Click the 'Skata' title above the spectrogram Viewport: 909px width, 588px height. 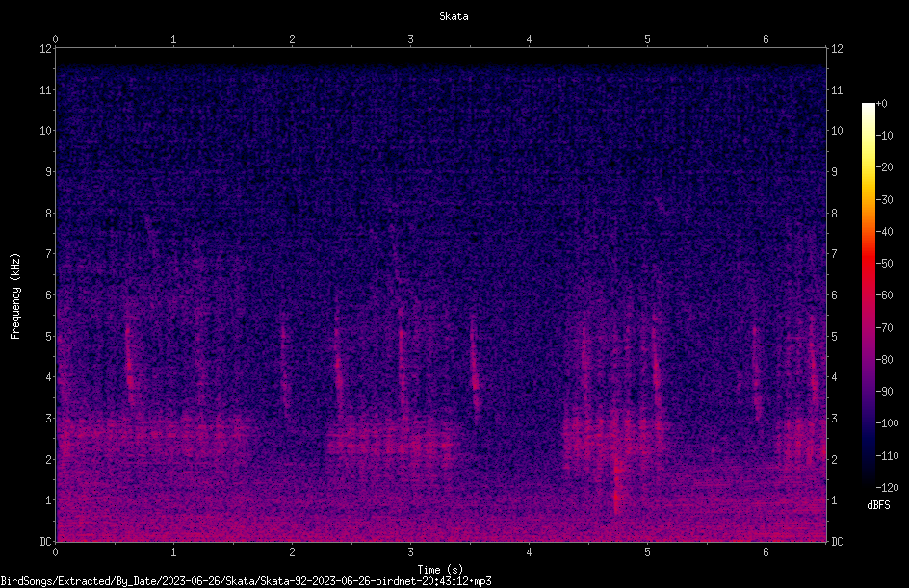454,16
